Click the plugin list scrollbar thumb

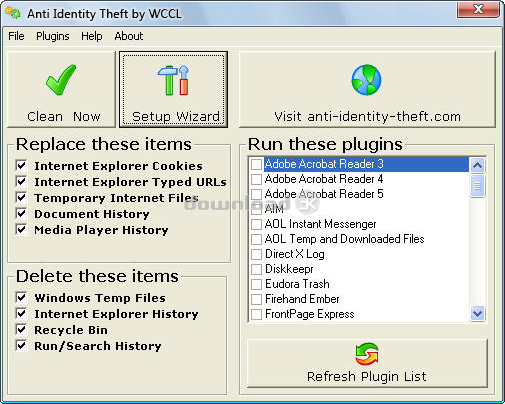tap(477, 186)
